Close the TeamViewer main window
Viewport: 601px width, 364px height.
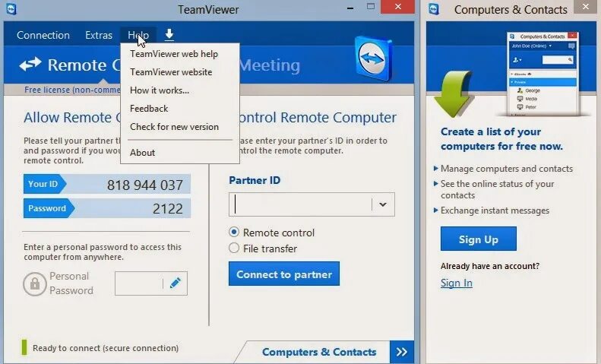click(x=398, y=7)
